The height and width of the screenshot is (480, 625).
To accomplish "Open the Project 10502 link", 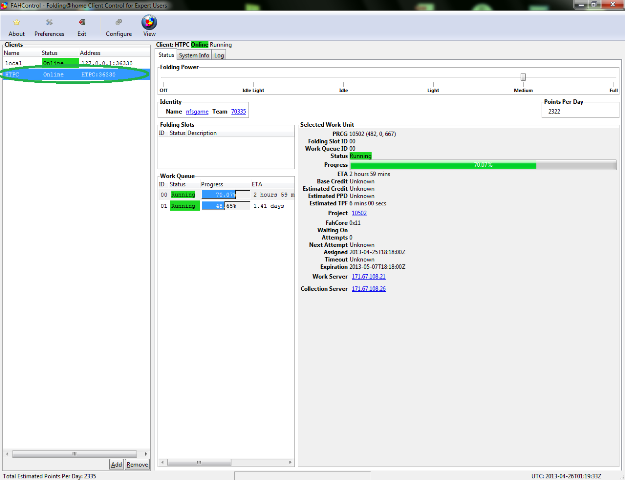I will click(x=359, y=213).
